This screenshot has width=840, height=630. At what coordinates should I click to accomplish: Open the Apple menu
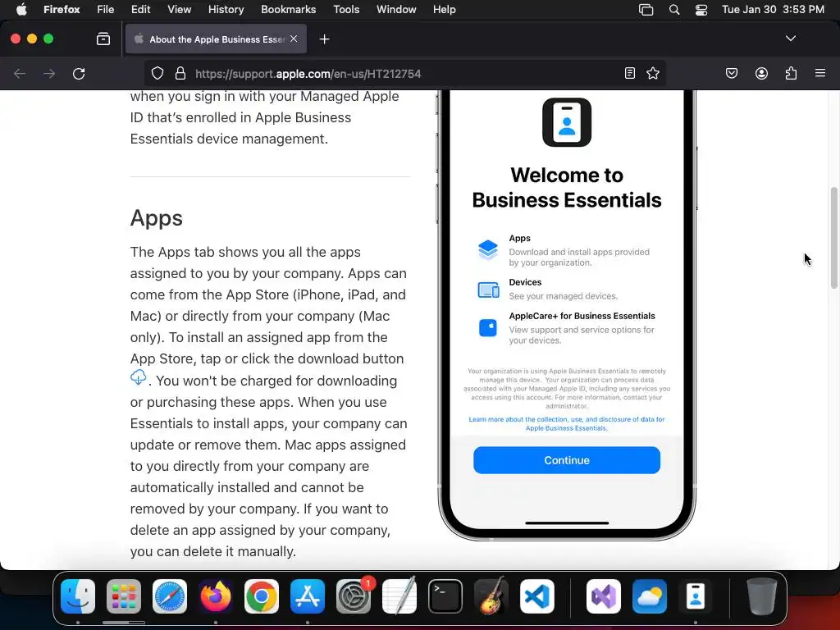pyautogui.click(x=21, y=9)
